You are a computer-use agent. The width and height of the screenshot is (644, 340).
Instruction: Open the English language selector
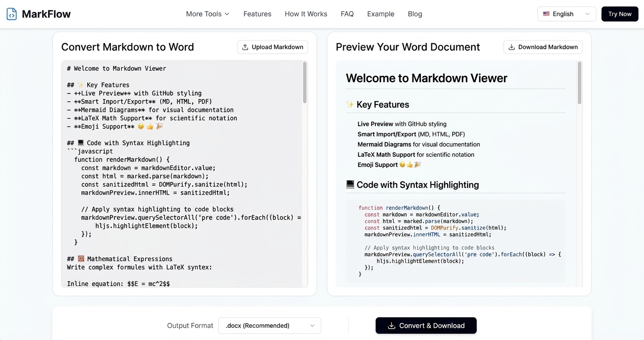click(x=567, y=14)
